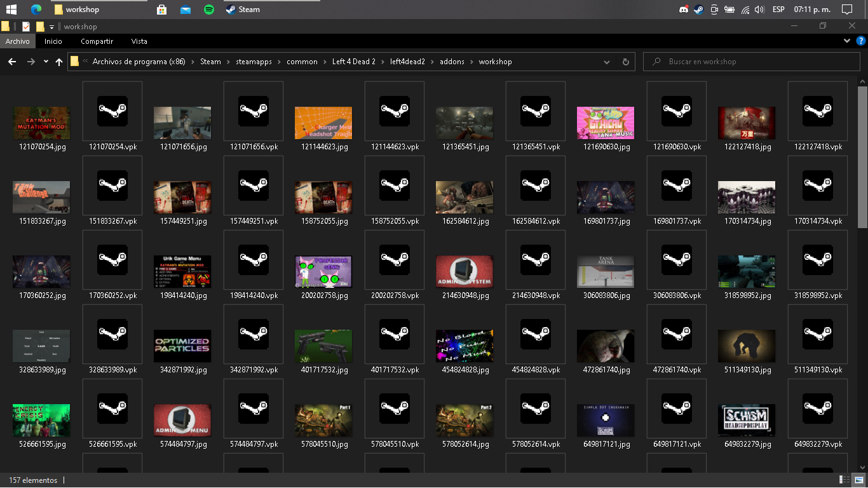The height and width of the screenshot is (488, 868).
Task: Open the Customize Quick Access Toolbar dropdown
Action: [52, 27]
